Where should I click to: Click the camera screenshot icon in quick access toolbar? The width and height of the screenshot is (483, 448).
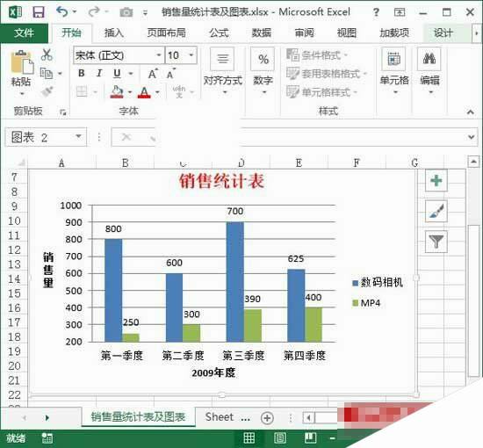(x=126, y=12)
